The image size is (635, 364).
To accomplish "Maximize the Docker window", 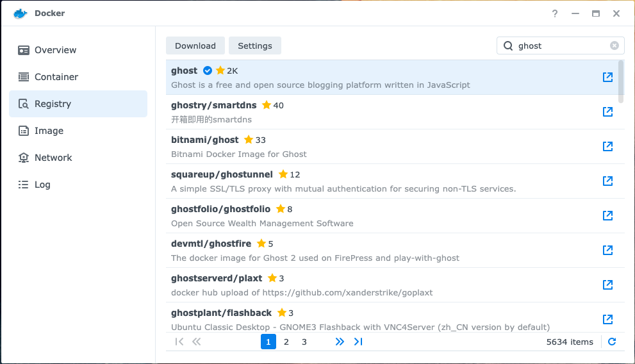I will (x=596, y=13).
